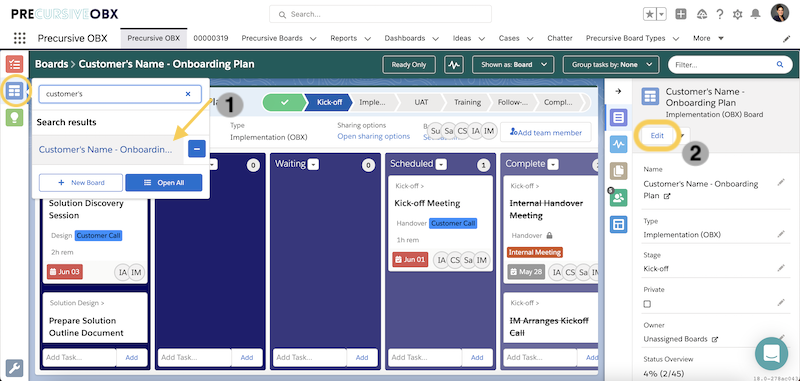Click the global actions plus icon
Viewport: 800px width, 381px height.
[x=681, y=14]
